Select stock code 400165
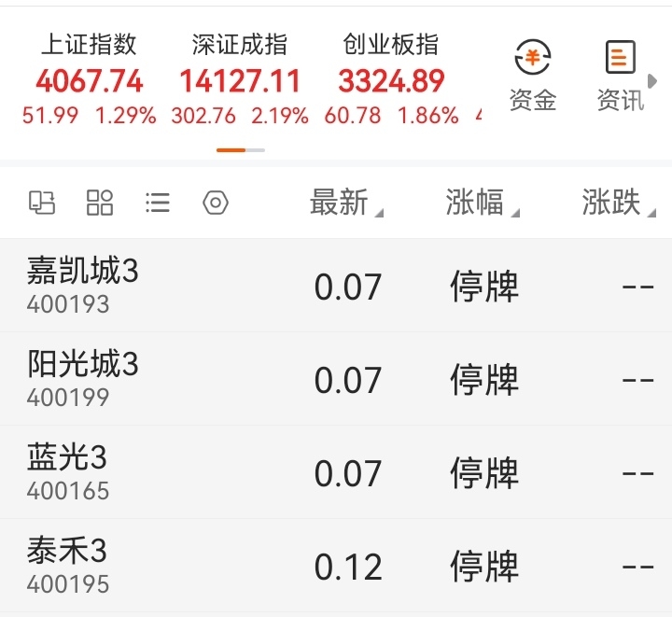672x617 pixels. coord(68,491)
